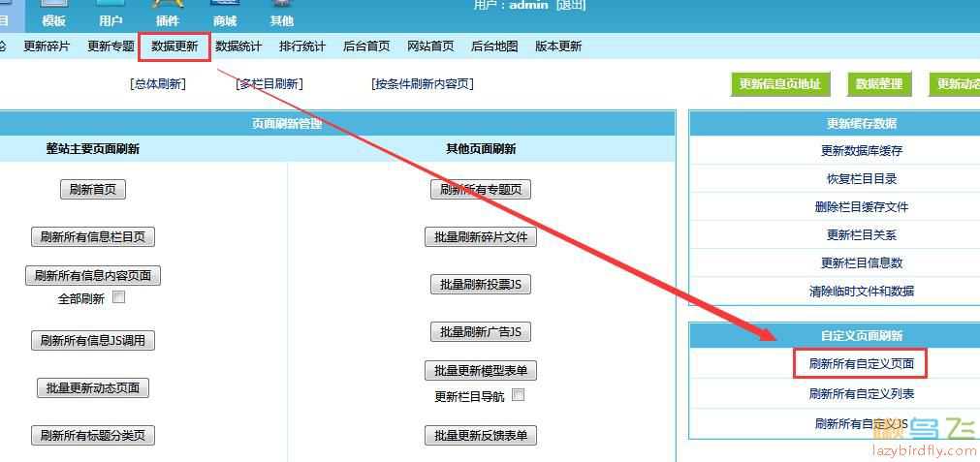This screenshot has height=462, width=980.
Task: Go to 更新专题 submenu item
Action: pos(111,46)
